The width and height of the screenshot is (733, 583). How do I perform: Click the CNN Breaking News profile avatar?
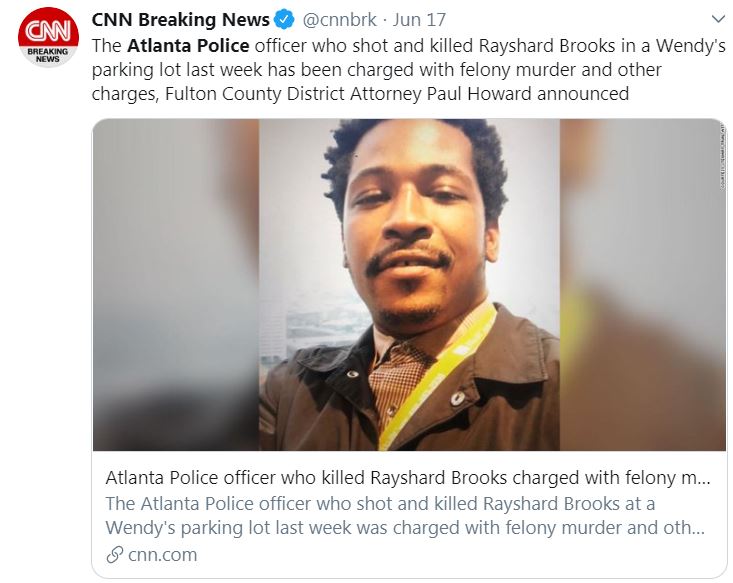click(x=48, y=37)
